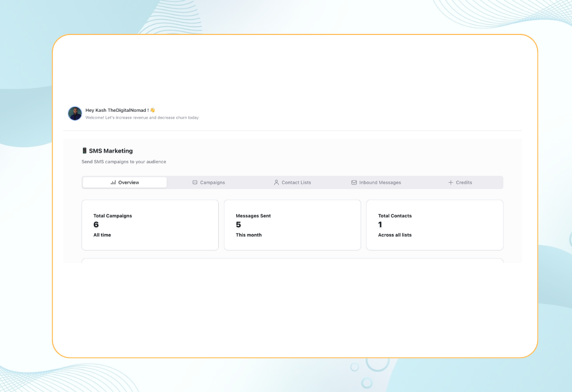
Task: Click the Hey Kash TheDigitalNomad greeting
Action: click(117, 110)
